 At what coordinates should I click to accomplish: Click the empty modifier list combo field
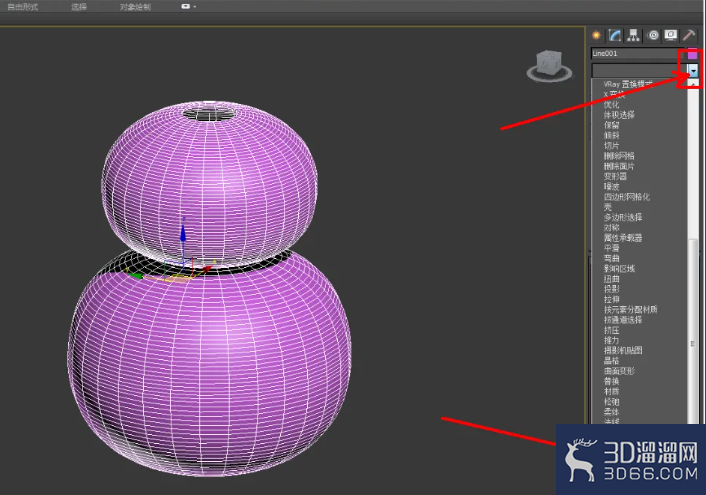(639, 70)
